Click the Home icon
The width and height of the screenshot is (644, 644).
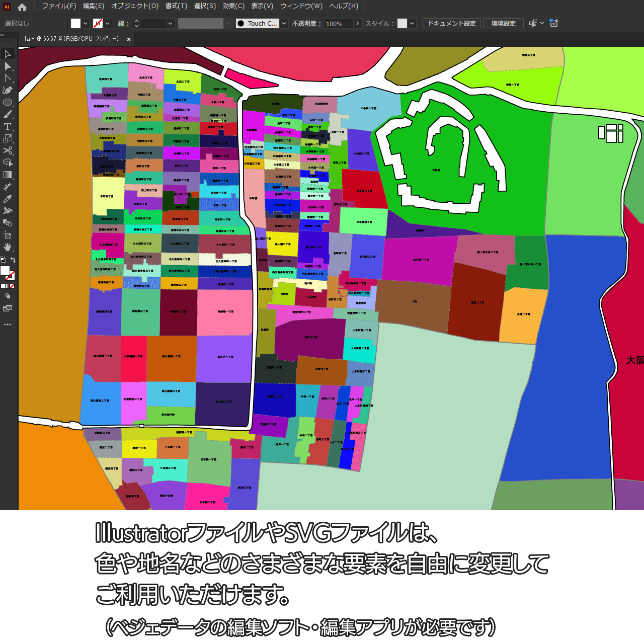coord(22,7)
